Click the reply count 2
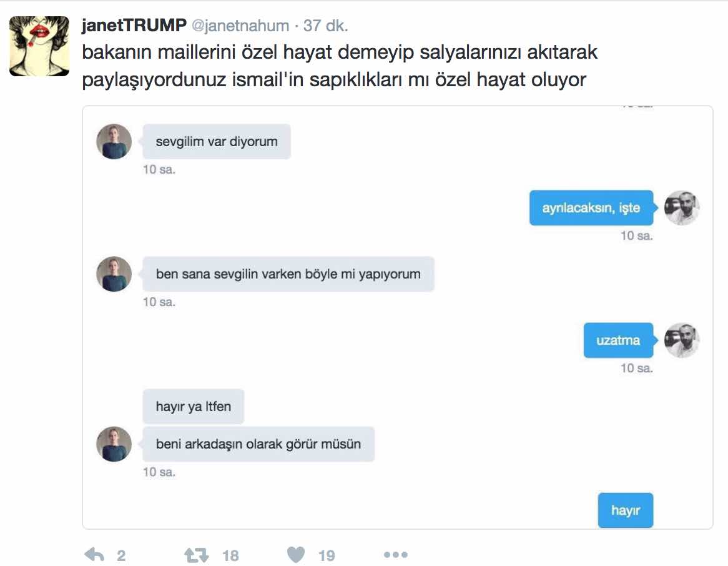Screen dimensions: 728x566 coord(121,555)
